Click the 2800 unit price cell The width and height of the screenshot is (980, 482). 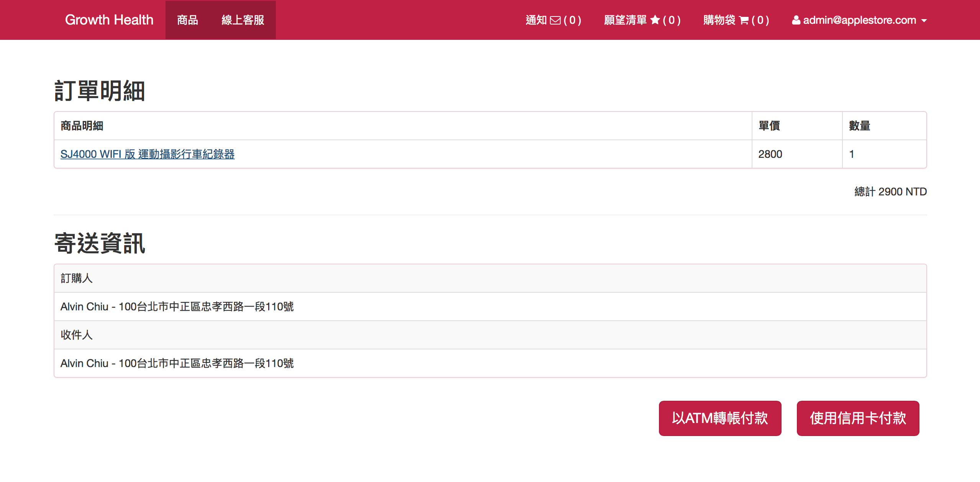click(x=770, y=154)
